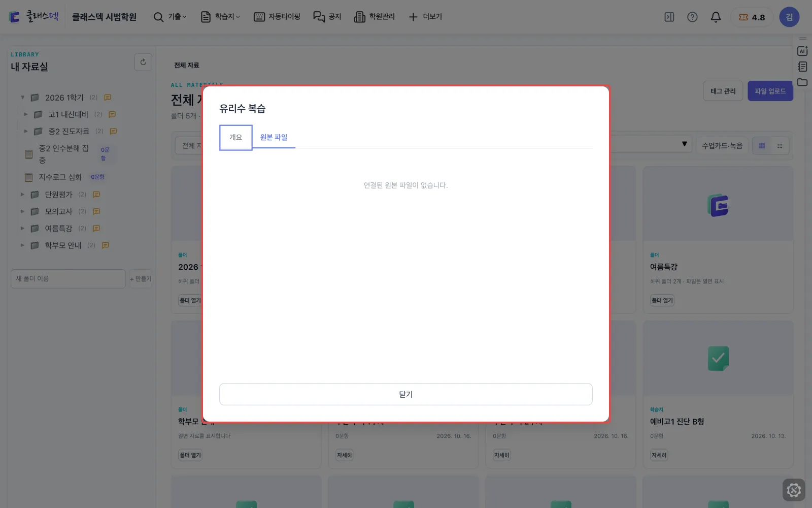The width and height of the screenshot is (812, 508).
Task: Switch to list view layout
Action: (780, 146)
